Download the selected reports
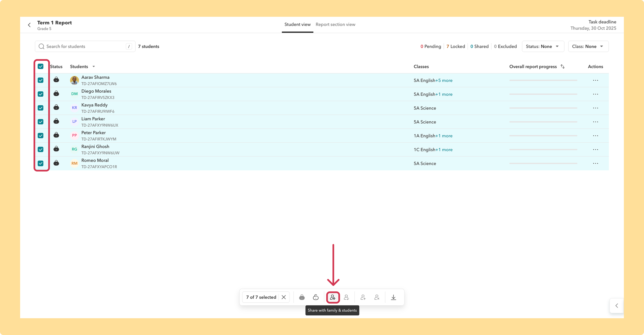644x335 pixels. click(393, 297)
